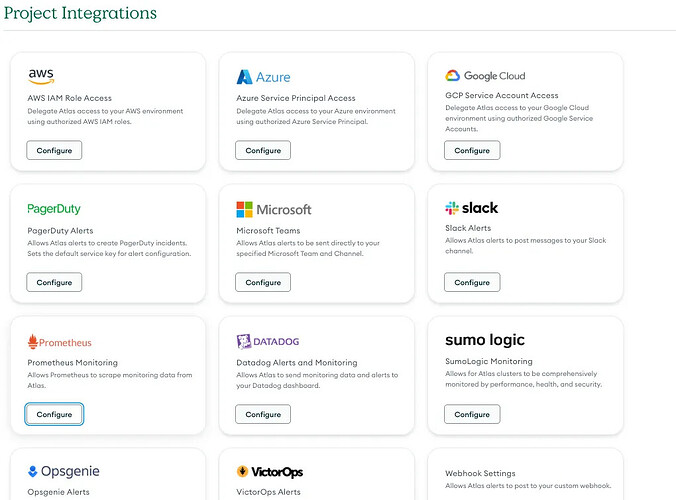
Task: Click the PagerDuty logo
Action: click(x=54, y=209)
